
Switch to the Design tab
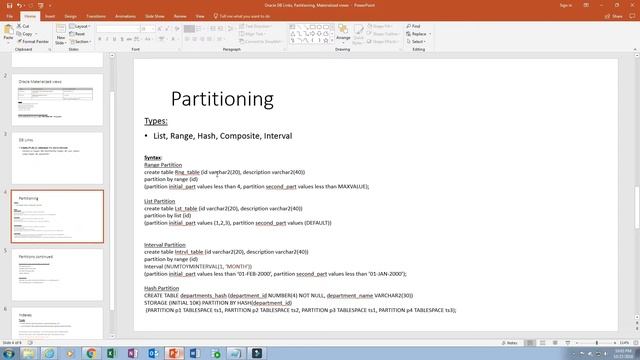coord(70,16)
